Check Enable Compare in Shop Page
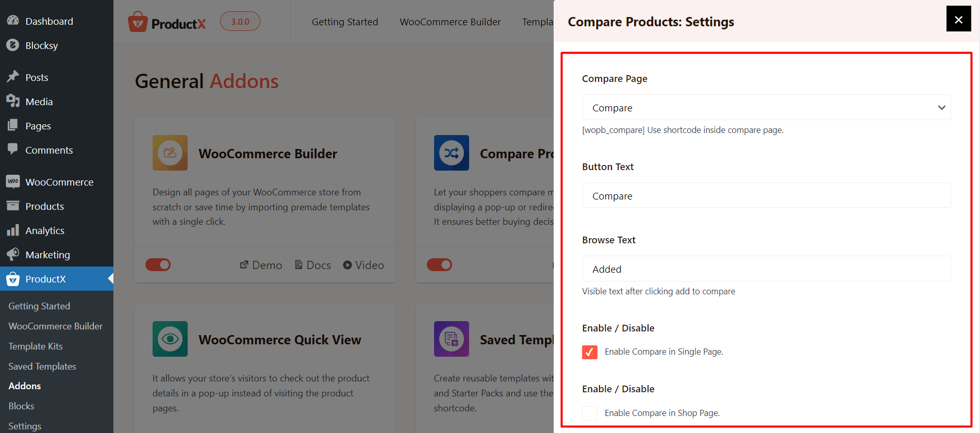The width and height of the screenshot is (980, 433). coord(590,413)
